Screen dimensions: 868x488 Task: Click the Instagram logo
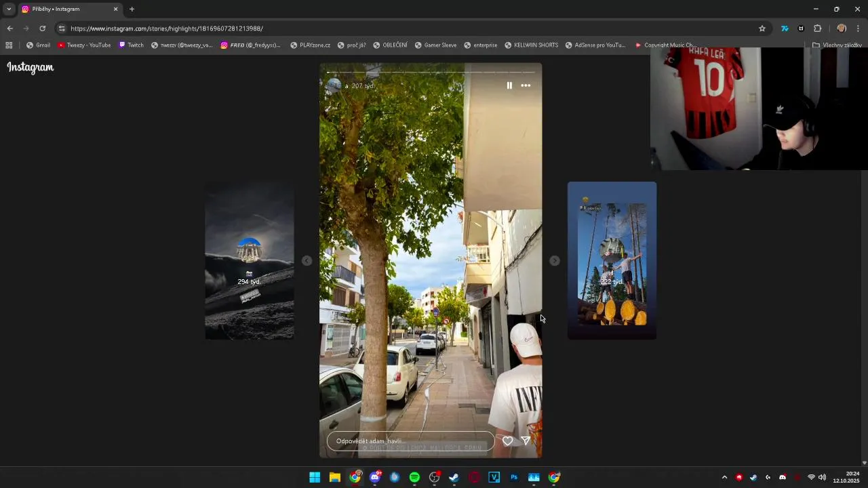click(31, 67)
